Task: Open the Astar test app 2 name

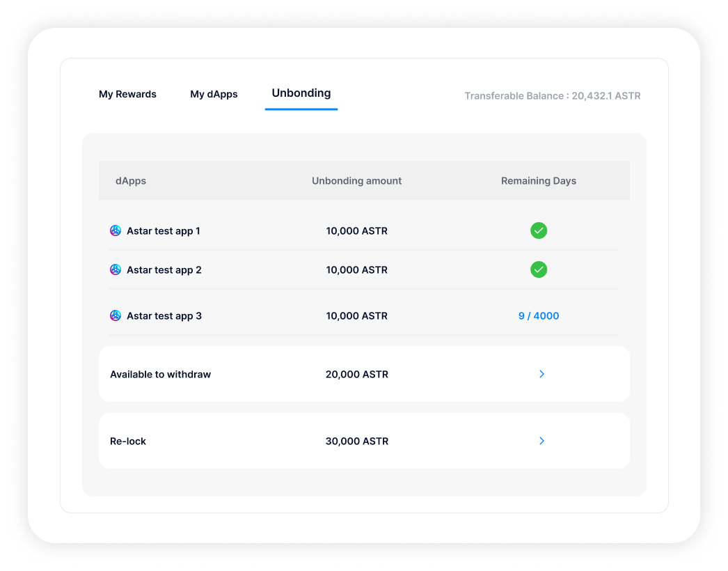Action: [164, 269]
